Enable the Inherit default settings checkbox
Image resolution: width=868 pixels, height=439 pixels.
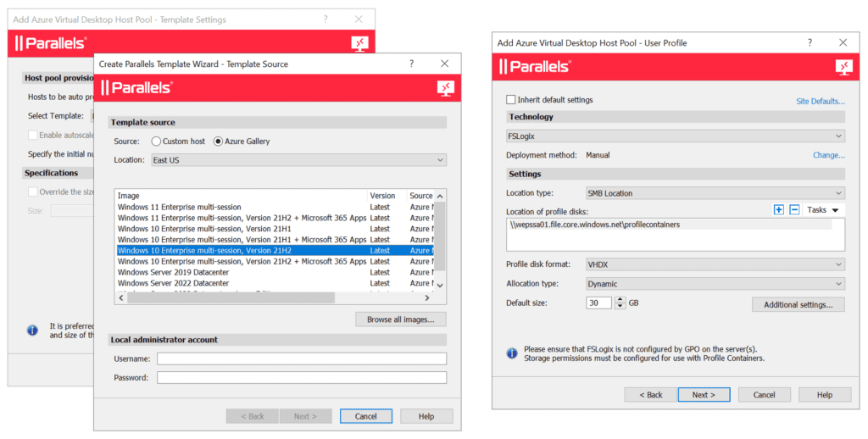511,100
